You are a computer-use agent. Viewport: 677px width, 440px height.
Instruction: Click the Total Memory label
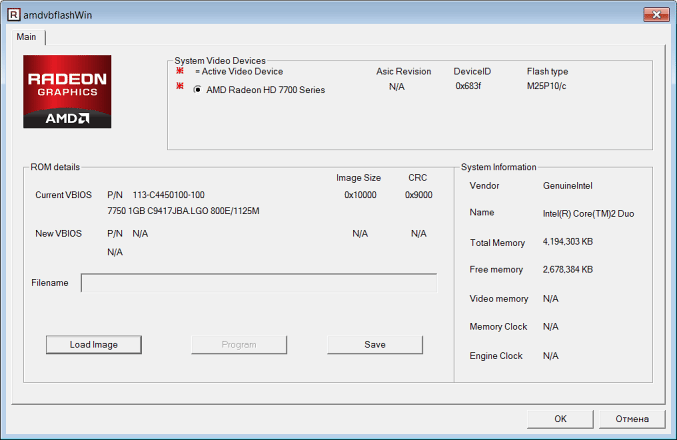coord(497,243)
